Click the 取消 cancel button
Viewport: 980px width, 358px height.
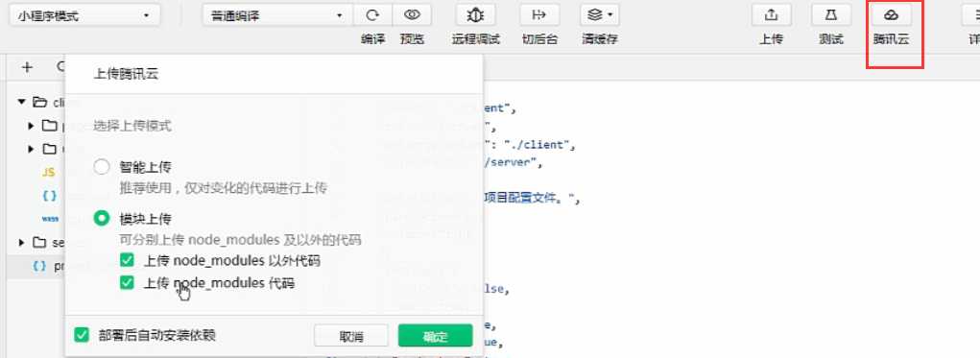point(351,336)
